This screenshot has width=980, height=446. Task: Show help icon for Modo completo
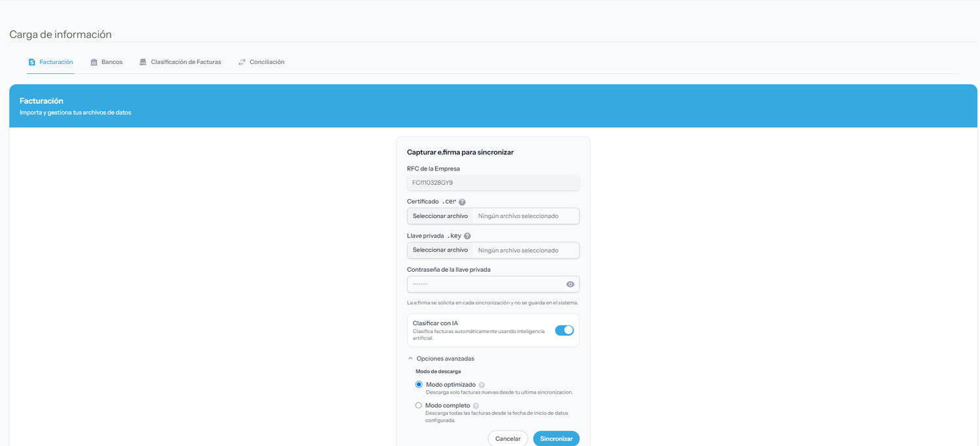[x=476, y=406]
